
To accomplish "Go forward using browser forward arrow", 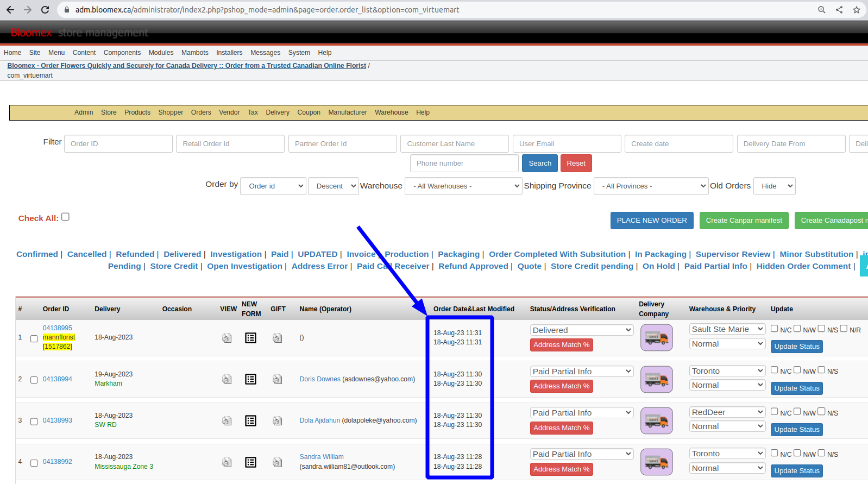I will click(28, 10).
